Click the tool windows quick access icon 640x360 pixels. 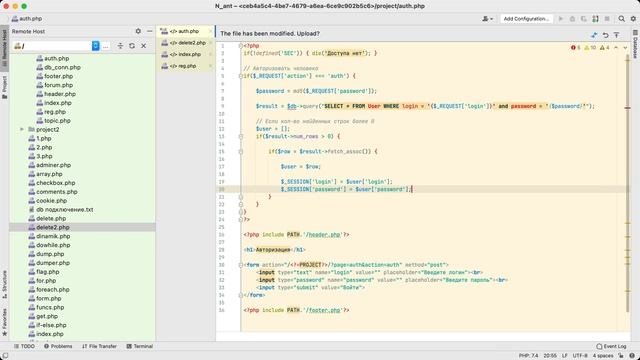(x=5, y=356)
